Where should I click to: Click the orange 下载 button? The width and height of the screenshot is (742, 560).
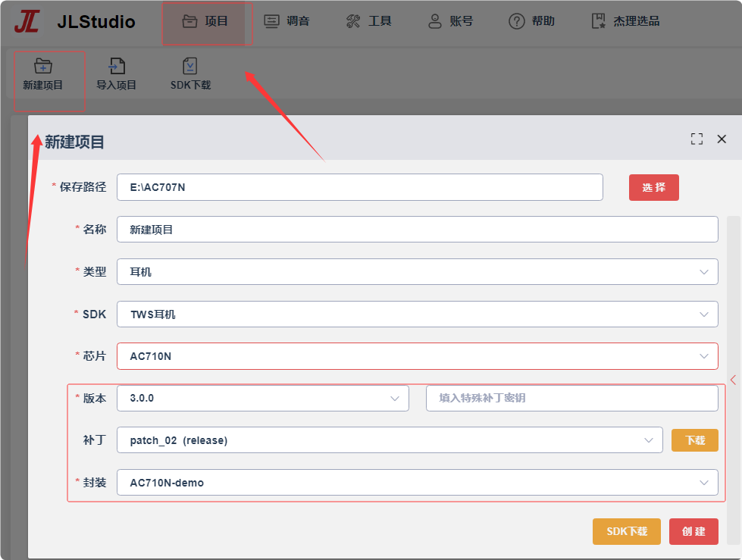[695, 440]
